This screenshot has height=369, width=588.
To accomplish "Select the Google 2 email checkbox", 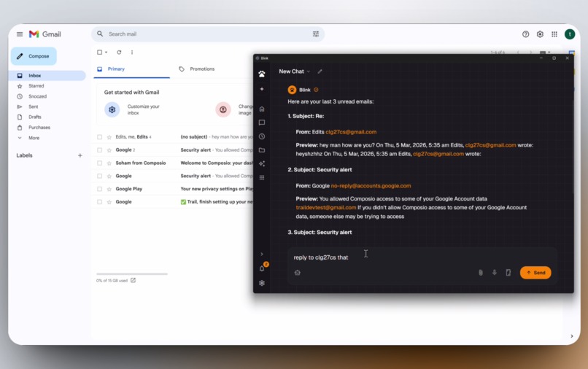I will coord(99,150).
